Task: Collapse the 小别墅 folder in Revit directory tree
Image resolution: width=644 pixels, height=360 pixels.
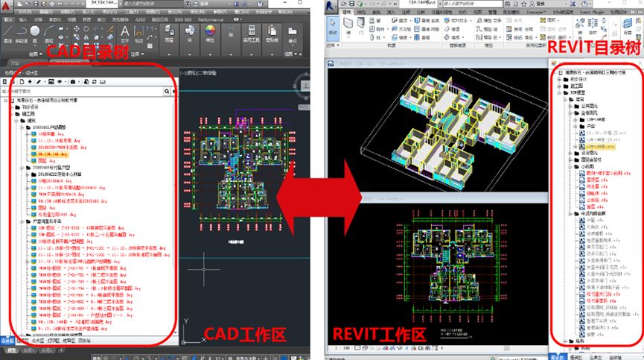Action: coord(570,167)
